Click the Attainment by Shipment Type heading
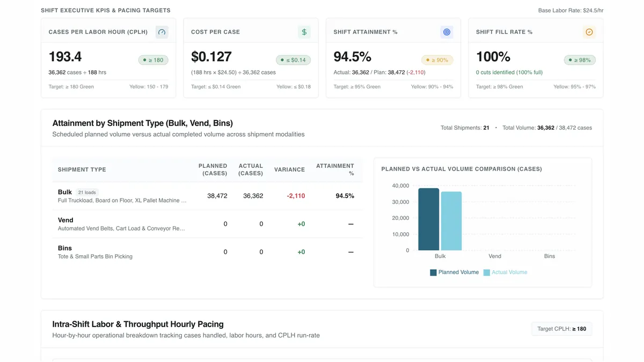 [143, 123]
